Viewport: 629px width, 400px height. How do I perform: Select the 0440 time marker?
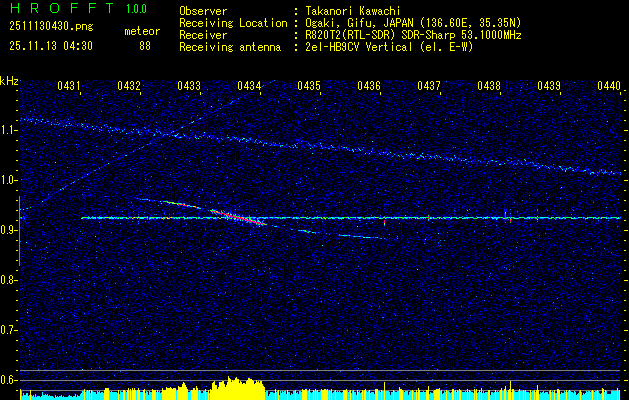point(609,86)
